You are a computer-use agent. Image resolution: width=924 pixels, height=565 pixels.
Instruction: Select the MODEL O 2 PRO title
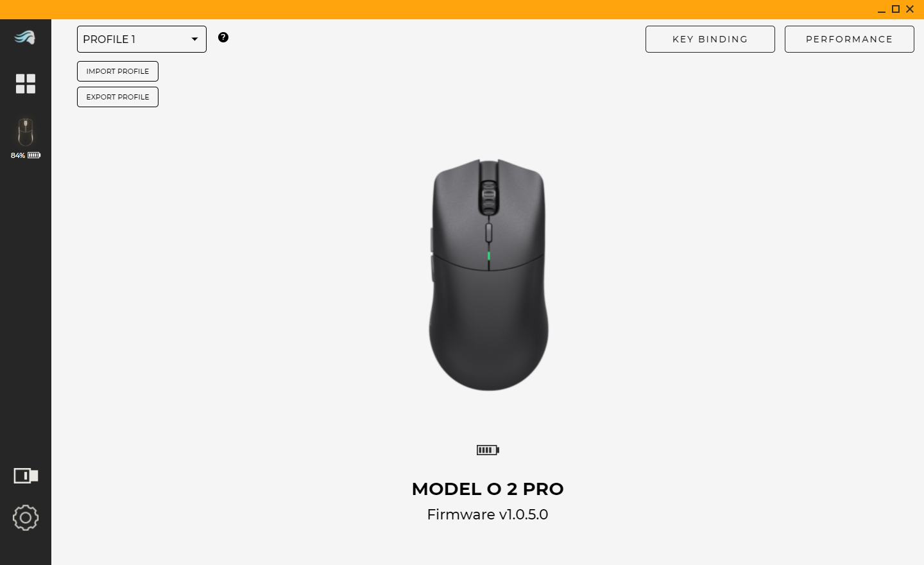[x=488, y=489]
